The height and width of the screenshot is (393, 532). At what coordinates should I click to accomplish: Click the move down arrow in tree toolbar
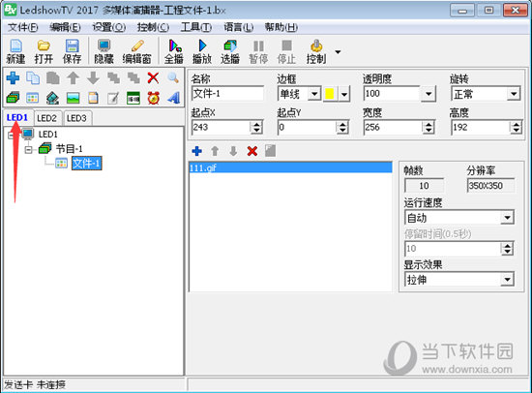(x=93, y=78)
